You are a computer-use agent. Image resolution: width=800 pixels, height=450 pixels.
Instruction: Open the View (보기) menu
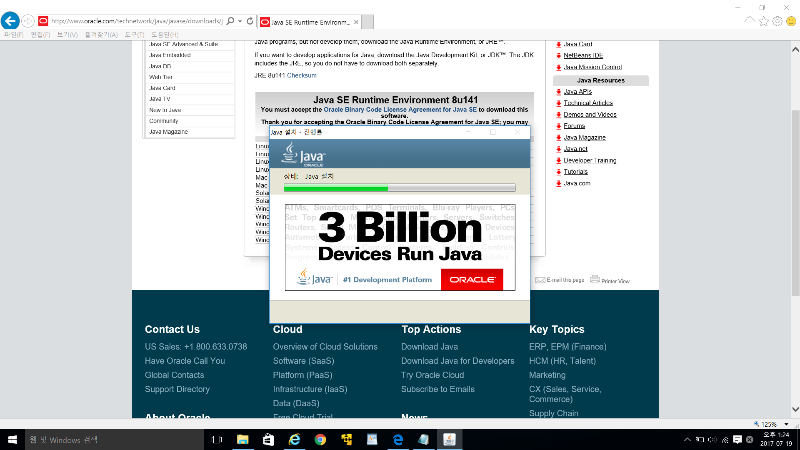pos(67,35)
